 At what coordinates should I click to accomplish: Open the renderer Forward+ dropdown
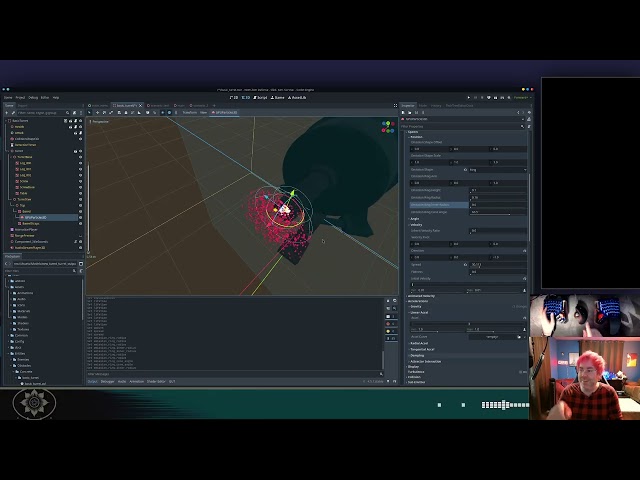click(x=521, y=98)
